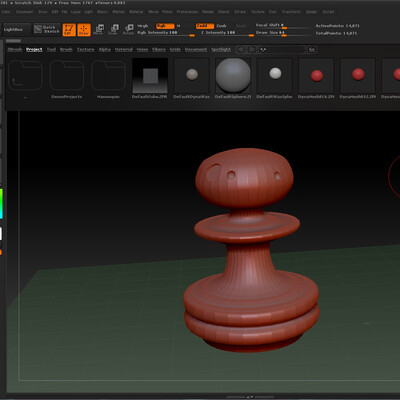Select the Move transform icon
Viewport: 400px width, 400px height.
(x=99, y=30)
